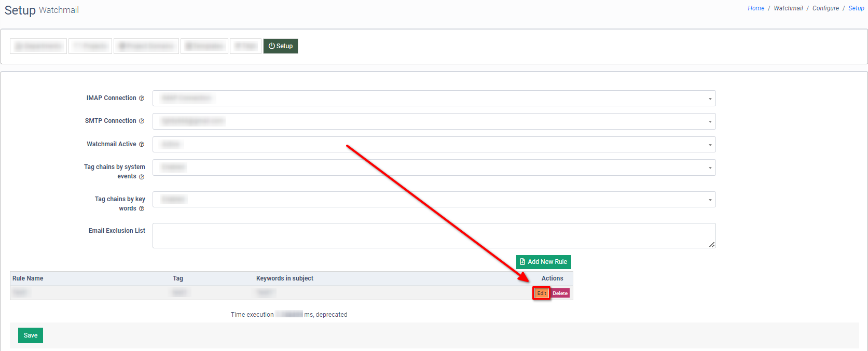The height and width of the screenshot is (351, 868).
Task: Go to Home in the breadcrumb
Action: click(x=756, y=8)
